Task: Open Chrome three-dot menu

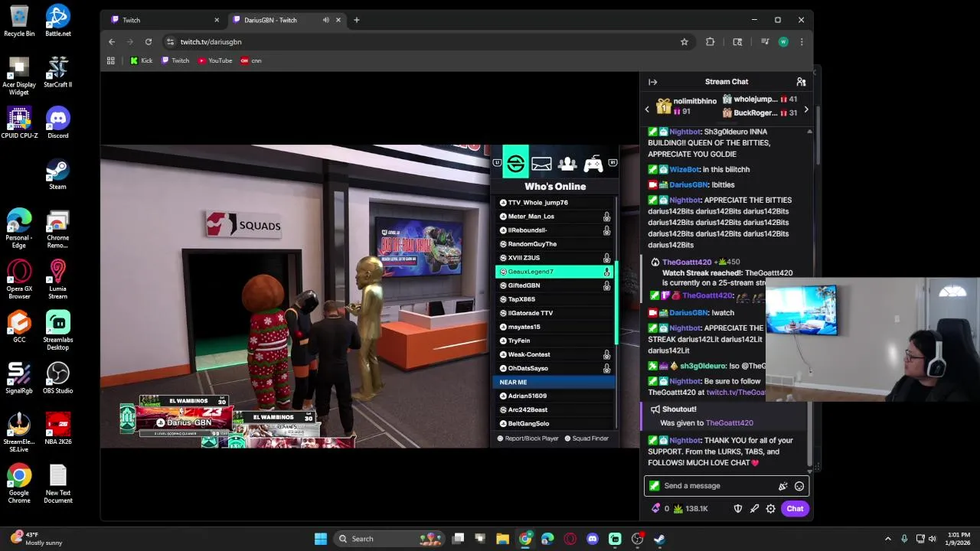Action: pos(802,42)
